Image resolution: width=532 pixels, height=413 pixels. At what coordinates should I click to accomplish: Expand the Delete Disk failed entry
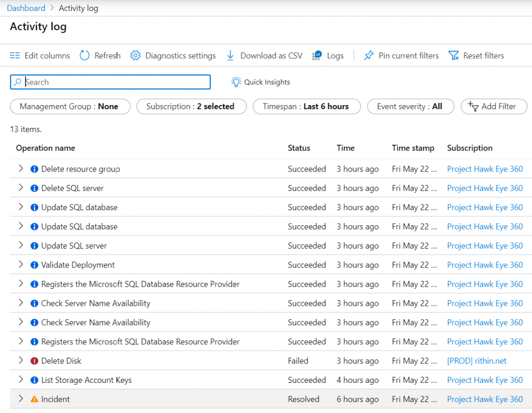(21, 360)
